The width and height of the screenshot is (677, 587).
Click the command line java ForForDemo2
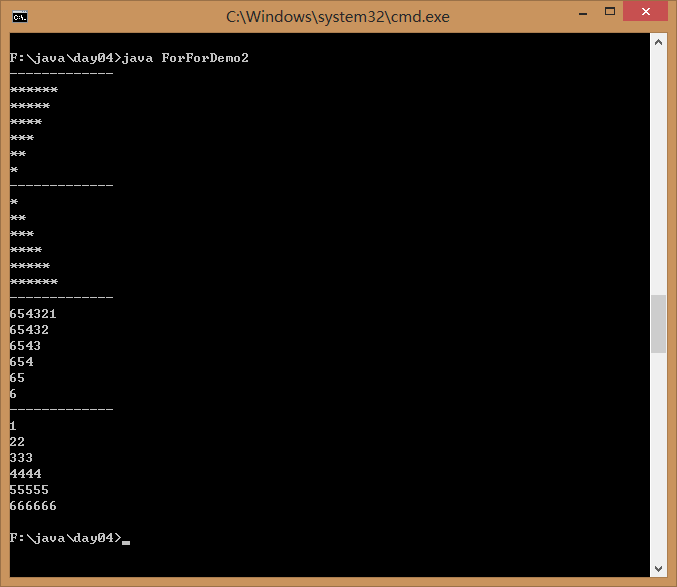point(185,58)
